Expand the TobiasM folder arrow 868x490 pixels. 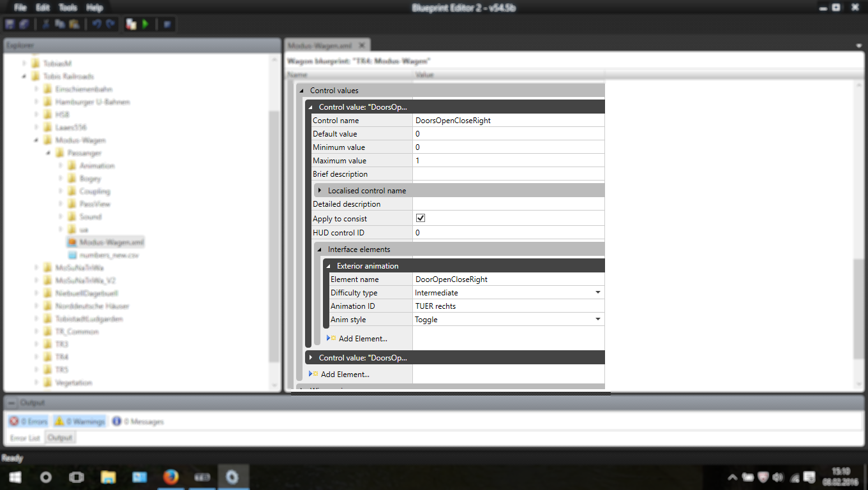[x=25, y=64]
